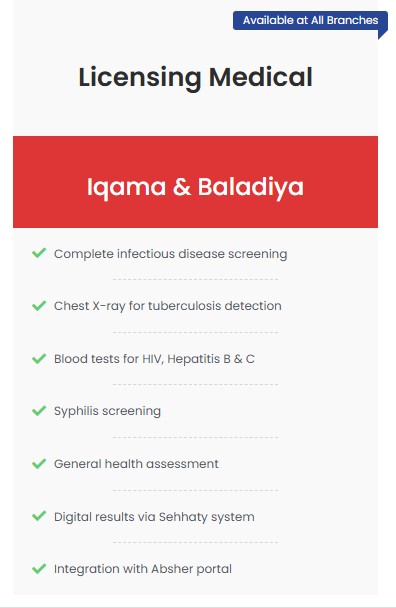The image size is (396, 608).
Task: Click the checkmark next to Absher portal integration
Action: (x=39, y=569)
